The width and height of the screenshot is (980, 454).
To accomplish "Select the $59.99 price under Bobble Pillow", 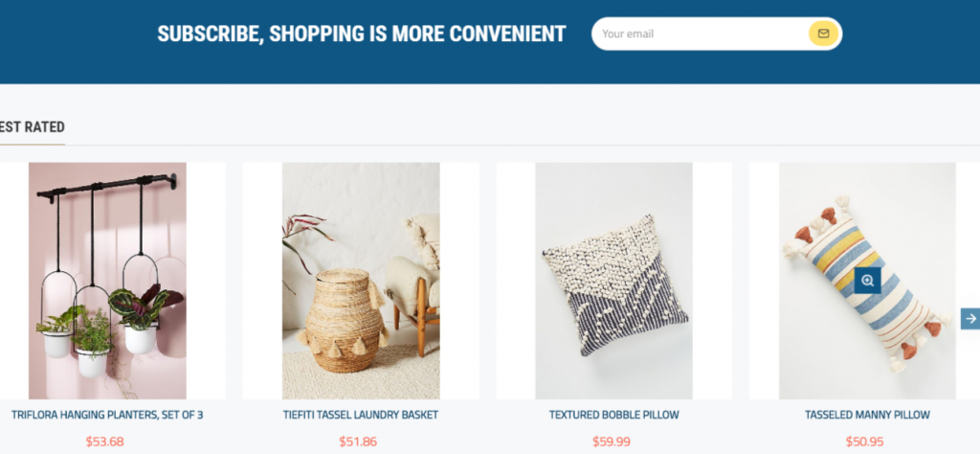I will click(612, 442).
